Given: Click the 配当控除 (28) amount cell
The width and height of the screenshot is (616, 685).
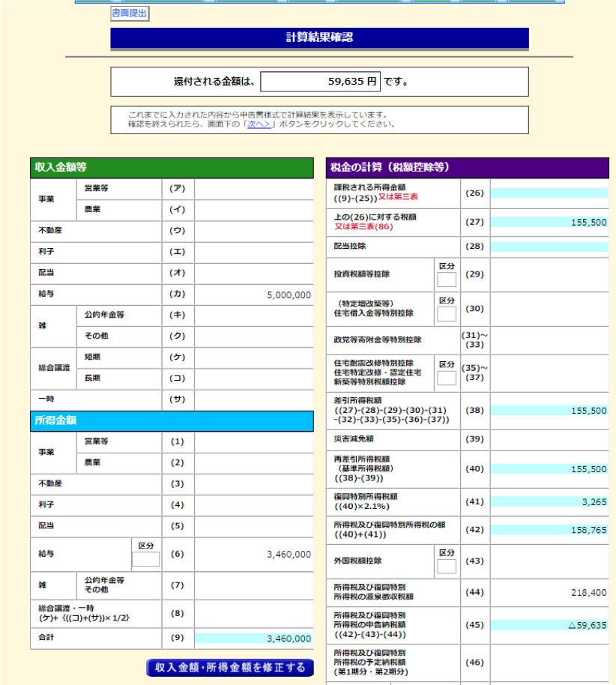Looking at the screenshot, I should coord(549,247).
